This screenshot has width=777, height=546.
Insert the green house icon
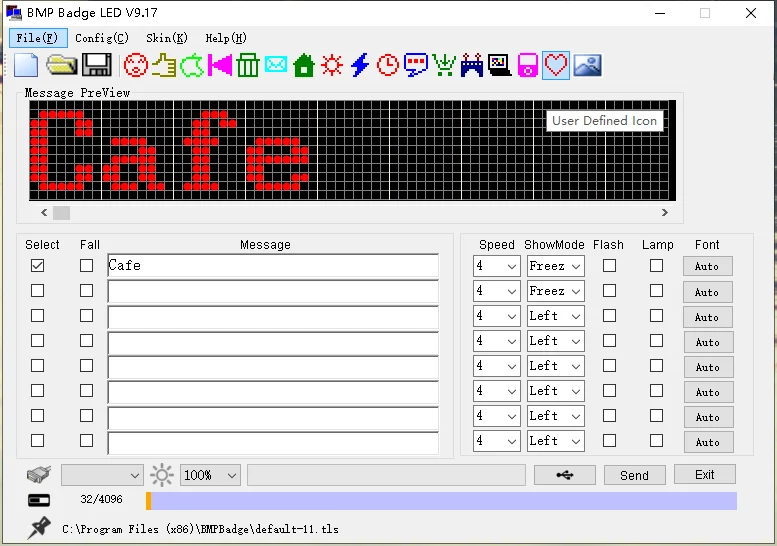304,66
